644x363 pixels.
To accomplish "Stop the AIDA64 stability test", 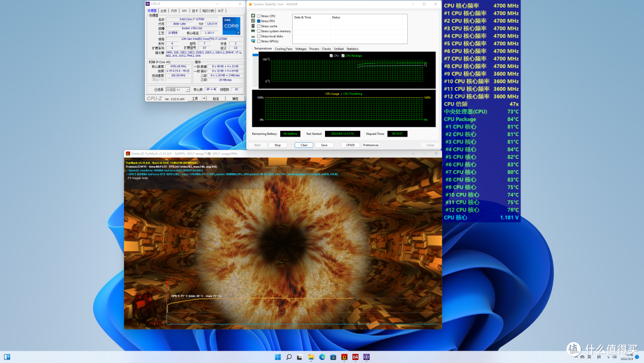I will coord(278,145).
